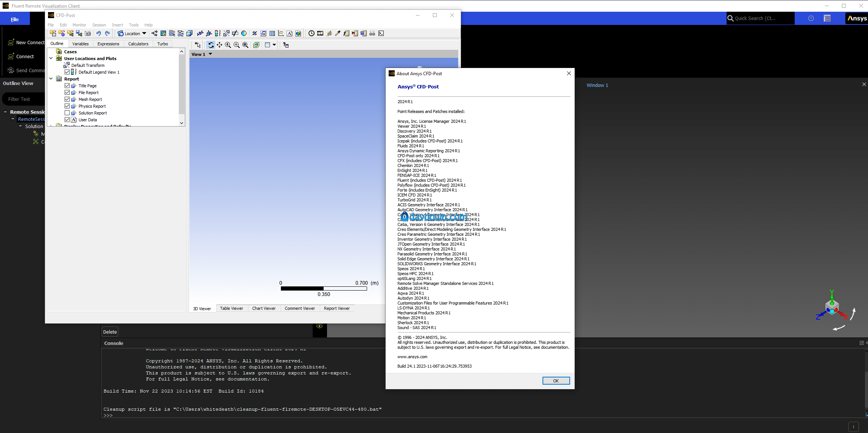868x433 pixels.
Task: Open the Report Viewer tab
Action: click(x=336, y=308)
